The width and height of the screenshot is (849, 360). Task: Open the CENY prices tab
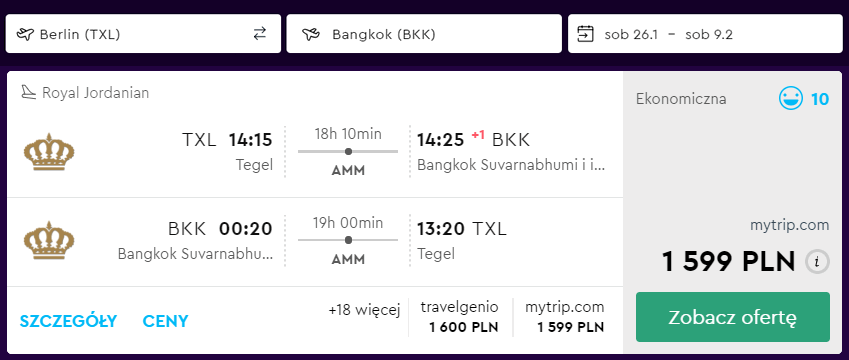tap(165, 321)
